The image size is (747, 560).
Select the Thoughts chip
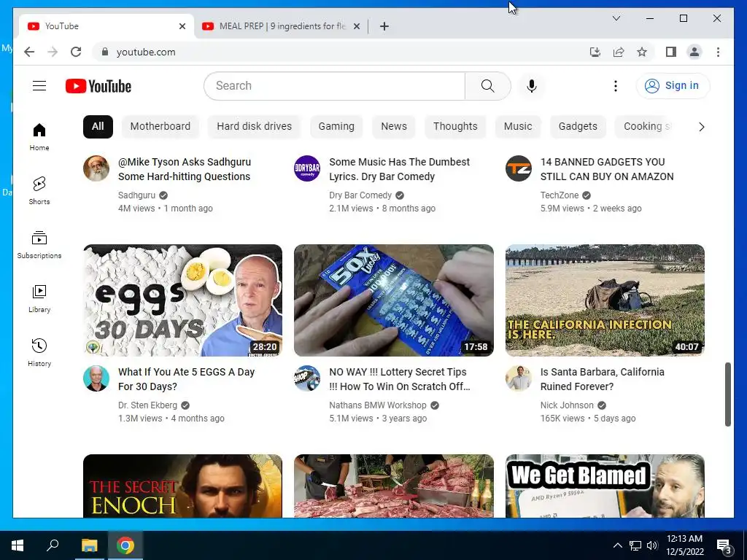coord(455,127)
